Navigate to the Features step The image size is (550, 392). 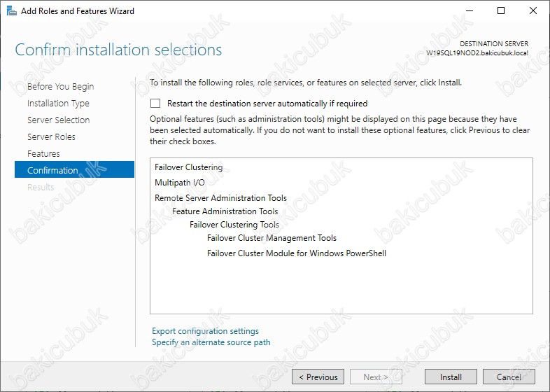click(x=43, y=154)
